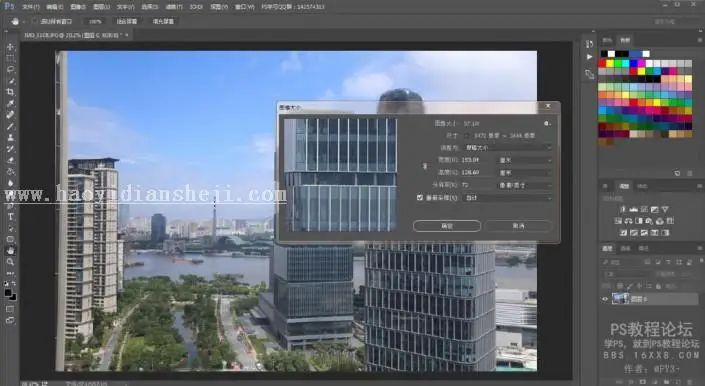Image resolution: width=705 pixels, height=386 pixels.
Task: Select the Crop tool
Action: pos(10,92)
